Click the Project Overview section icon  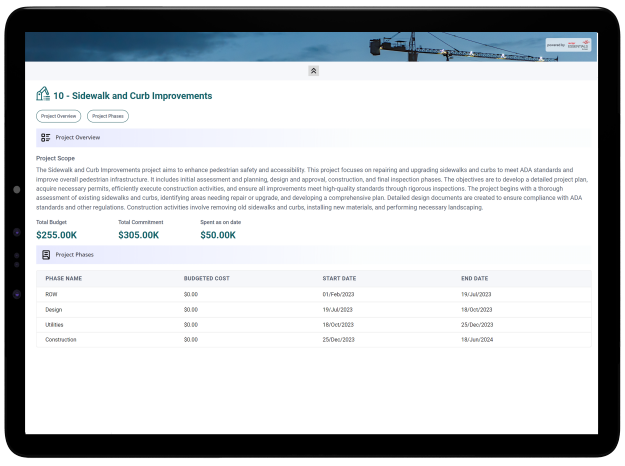tap(45, 137)
